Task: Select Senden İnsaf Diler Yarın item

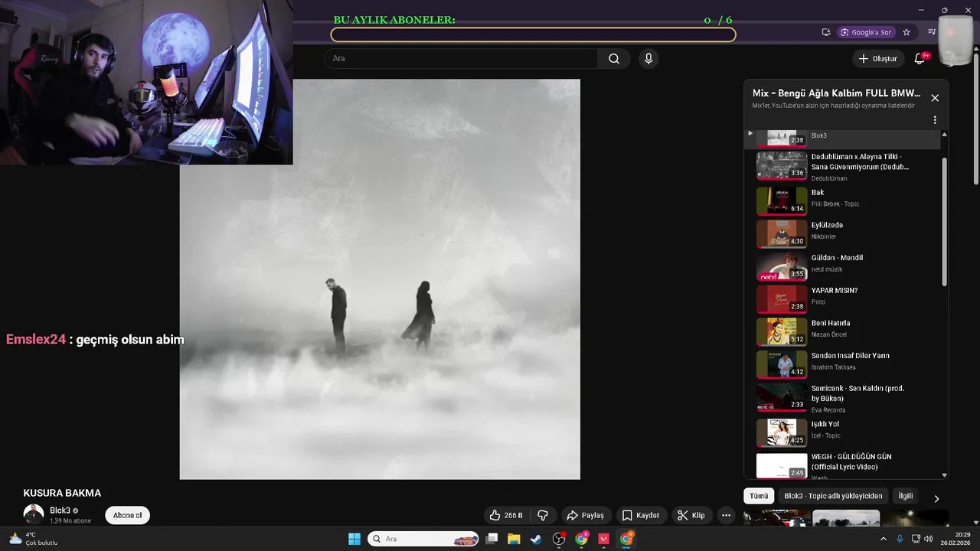Action: pos(842,363)
